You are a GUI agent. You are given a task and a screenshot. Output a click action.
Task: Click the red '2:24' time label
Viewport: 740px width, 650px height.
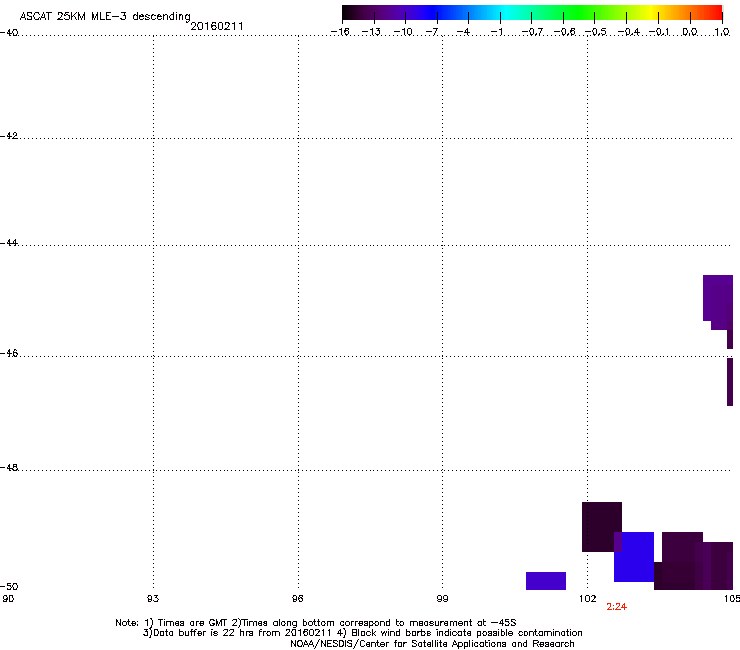616,607
